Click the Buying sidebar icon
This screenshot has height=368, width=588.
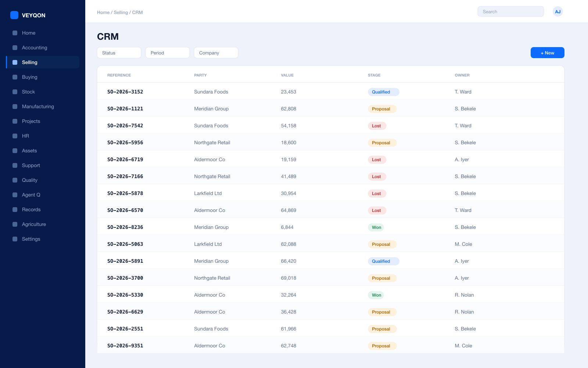point(15,77)
